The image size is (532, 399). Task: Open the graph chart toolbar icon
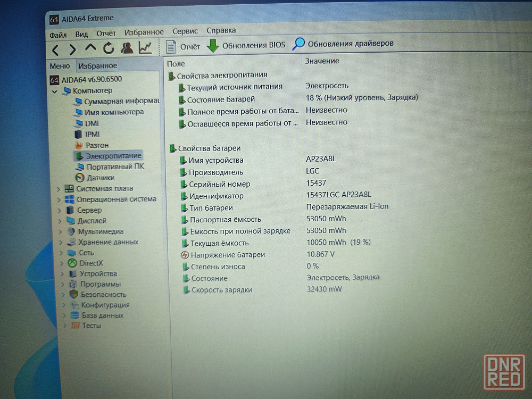click(x=145, y=47)
